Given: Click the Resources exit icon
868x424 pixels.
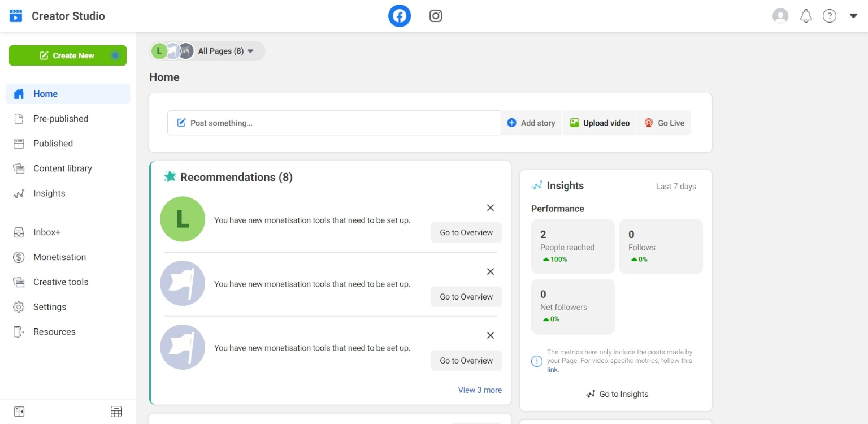Looking at the screenshot, I should point(19,332).
